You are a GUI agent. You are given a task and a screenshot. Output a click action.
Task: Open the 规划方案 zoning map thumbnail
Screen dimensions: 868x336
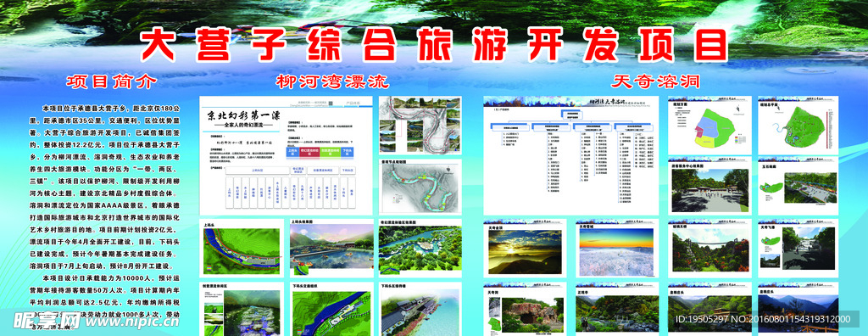pyautogui.click(x=709, y=126)
